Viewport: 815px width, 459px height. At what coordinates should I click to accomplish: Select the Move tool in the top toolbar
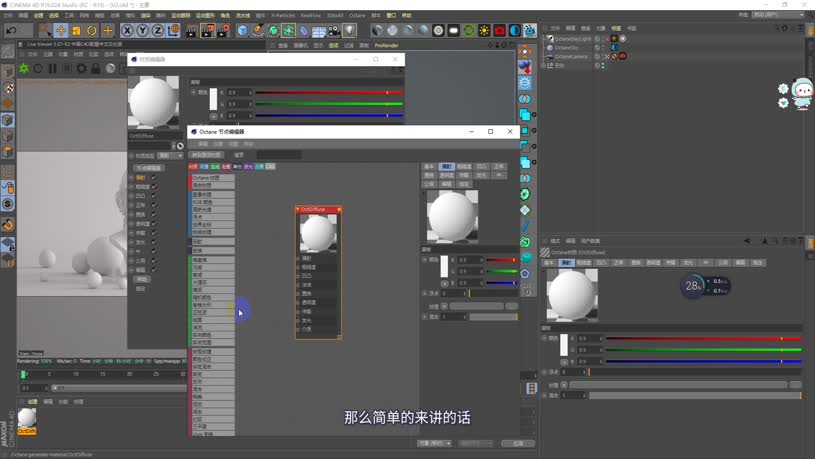(61, 31)
